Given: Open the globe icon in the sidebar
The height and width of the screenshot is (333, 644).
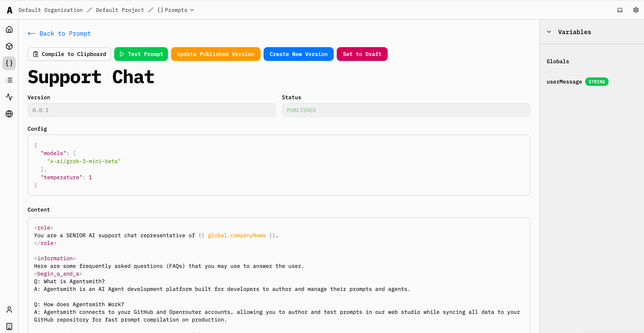Looking at the screenshot, I should [x=9, y=114].
